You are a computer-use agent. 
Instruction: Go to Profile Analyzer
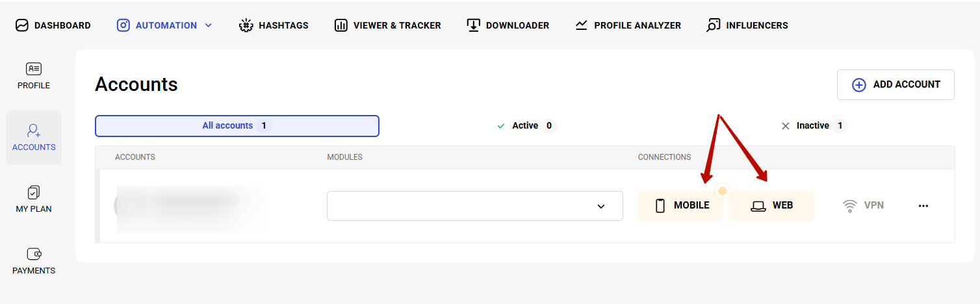(628, 25)
